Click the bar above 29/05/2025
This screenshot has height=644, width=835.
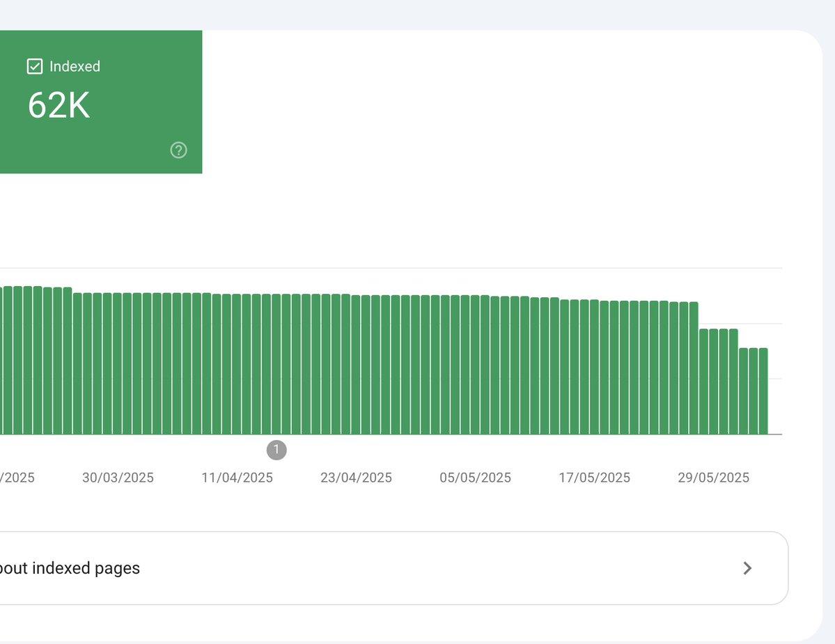[x=714, y=382]
